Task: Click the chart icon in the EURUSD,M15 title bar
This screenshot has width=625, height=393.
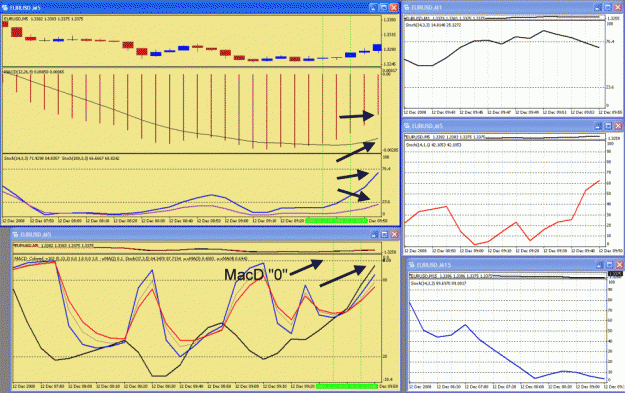Action: point(412,265)
